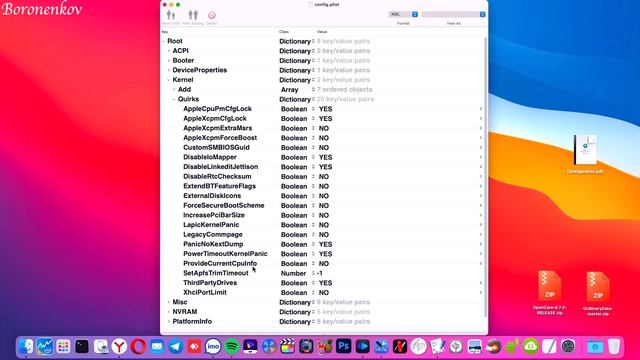
Task: Expand the ACPI dictionary
Action: (x=169, y=51)
